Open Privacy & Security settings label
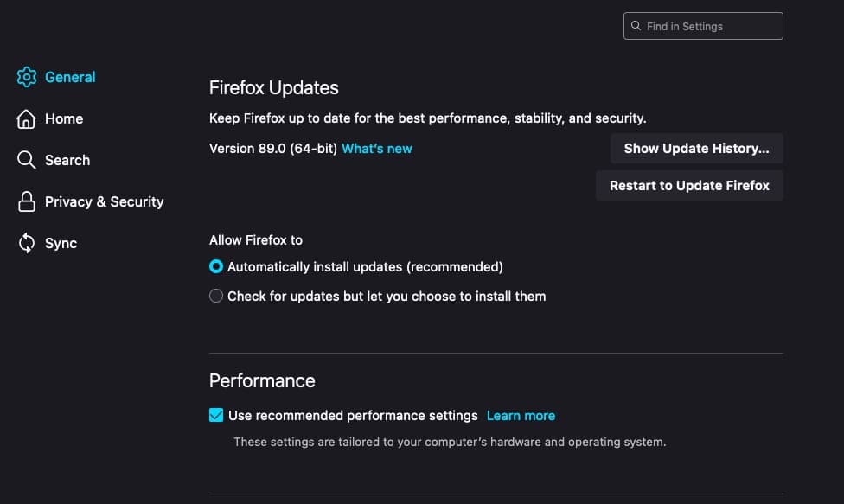 104,201
